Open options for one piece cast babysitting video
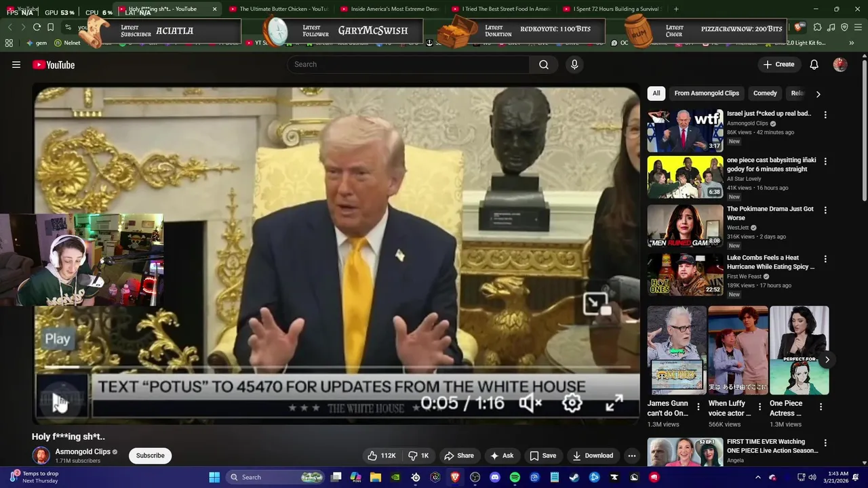The height and width of the screenshot is (488, 868). 825,162
